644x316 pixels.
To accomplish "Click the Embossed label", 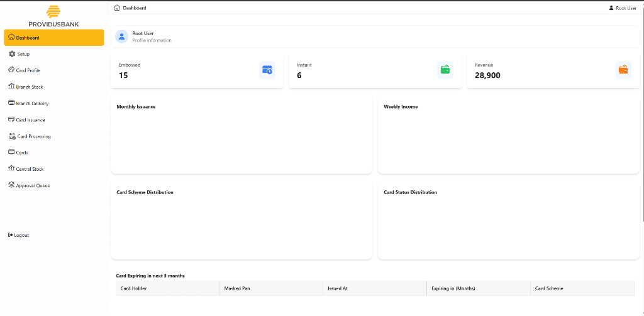I will [x=130, y=65].
